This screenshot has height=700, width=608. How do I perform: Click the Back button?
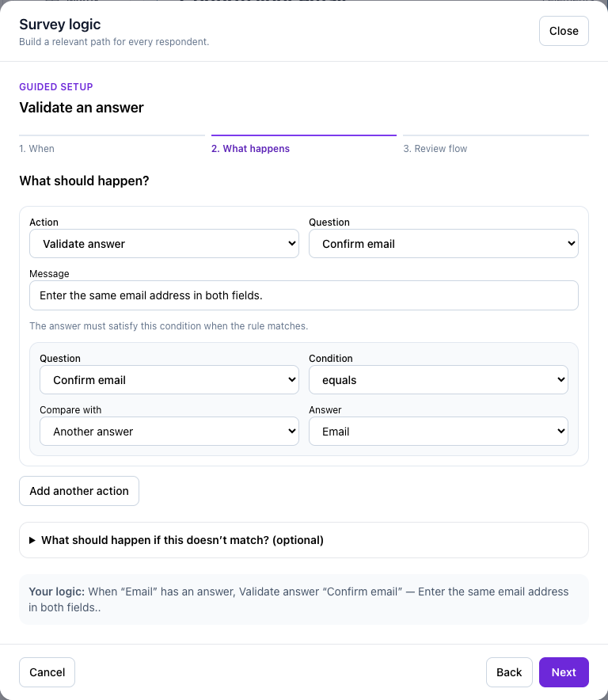pyautogui.click(x=509, y=671)
